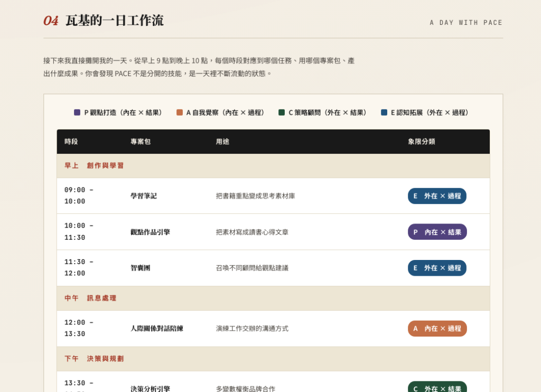Click the 10:00 - 11:30 time cell

click(79, 231)
